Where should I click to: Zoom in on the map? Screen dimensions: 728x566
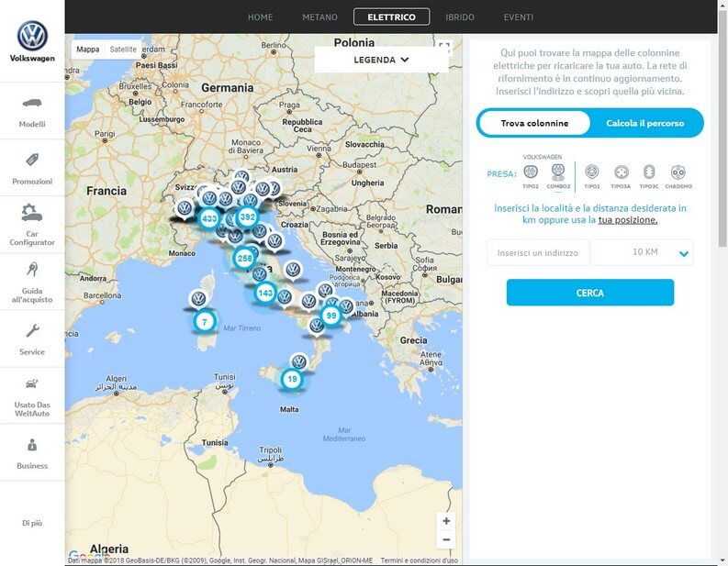pos(446,521)
